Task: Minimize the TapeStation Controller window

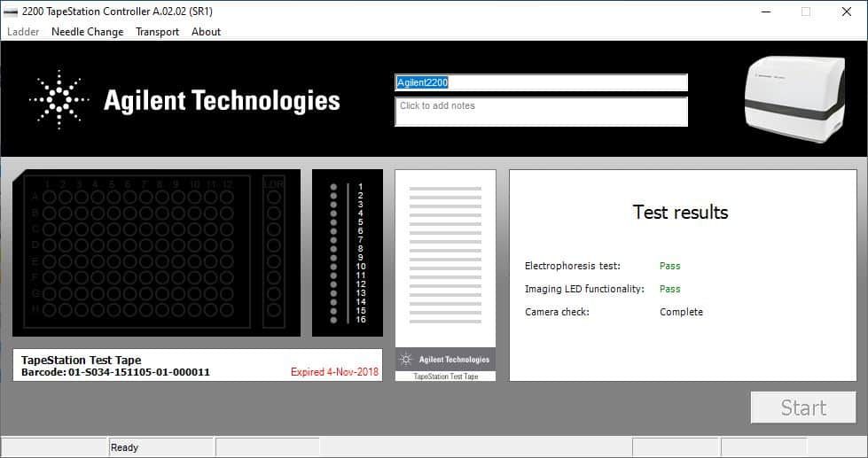Action: point(766,12)
